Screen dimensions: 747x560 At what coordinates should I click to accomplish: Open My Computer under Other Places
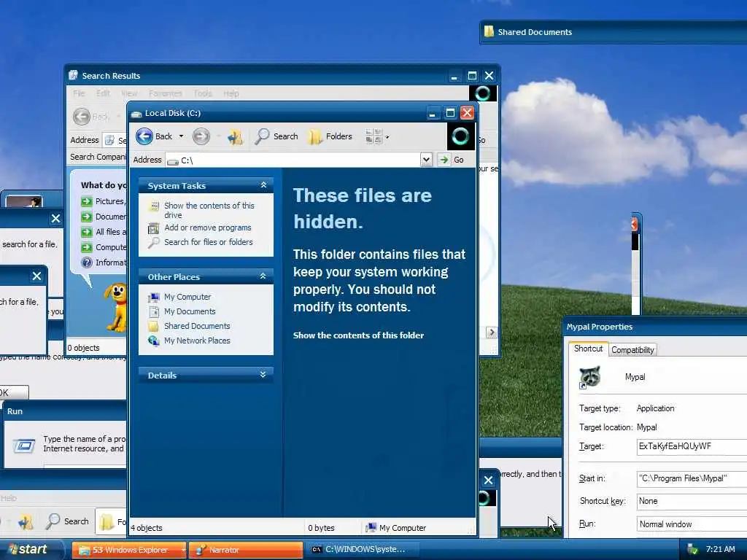187,297
